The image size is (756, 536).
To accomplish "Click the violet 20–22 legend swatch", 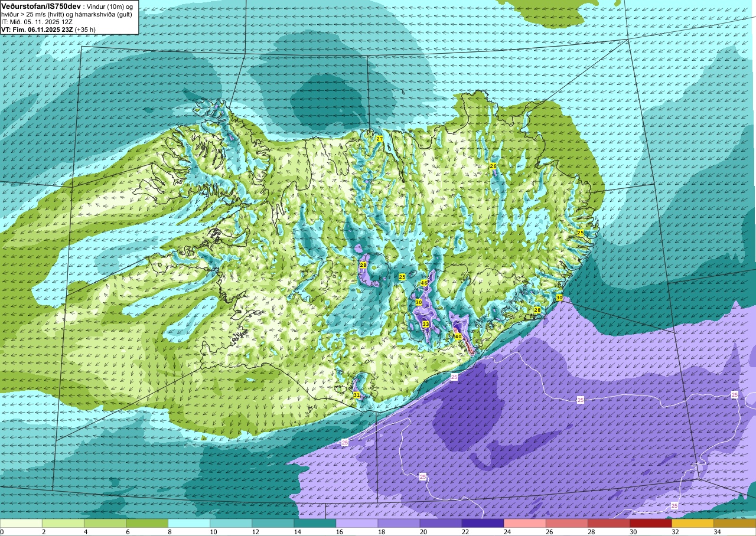I will [441, 523].
